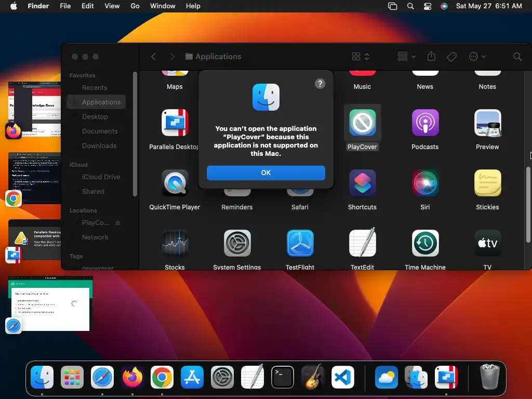Activate Siri from the menu bar
Viewport: 532px width, 399px height.
pos(444,6)
